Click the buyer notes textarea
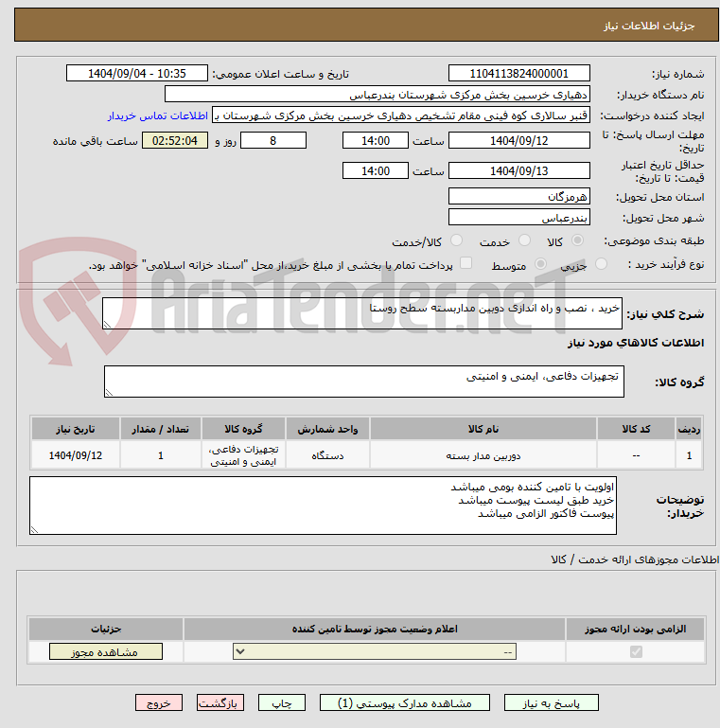The height and width of the screenshot is (728, 720). click(323, 506)
